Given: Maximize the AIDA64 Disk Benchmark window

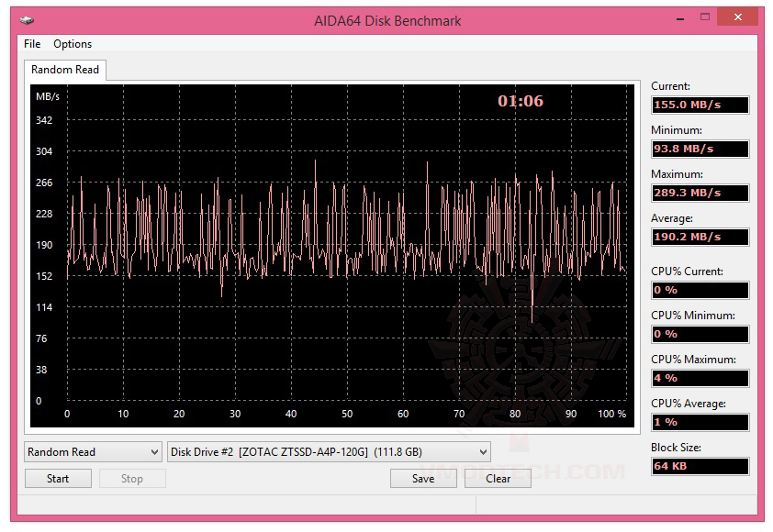Looking at the screenshot, I should pyautogui.click(x=705, y=17).
